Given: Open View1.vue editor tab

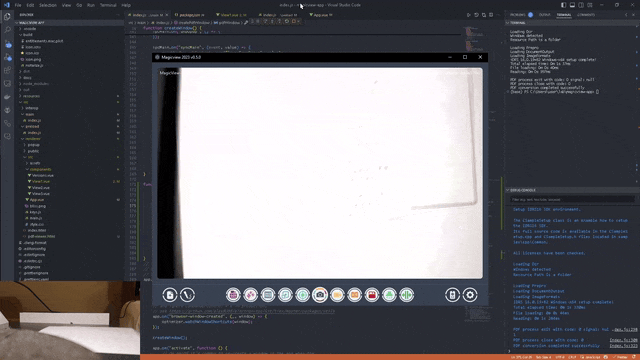Looking at the screenshot, I should pyautogui.click(x=232, y=15).
